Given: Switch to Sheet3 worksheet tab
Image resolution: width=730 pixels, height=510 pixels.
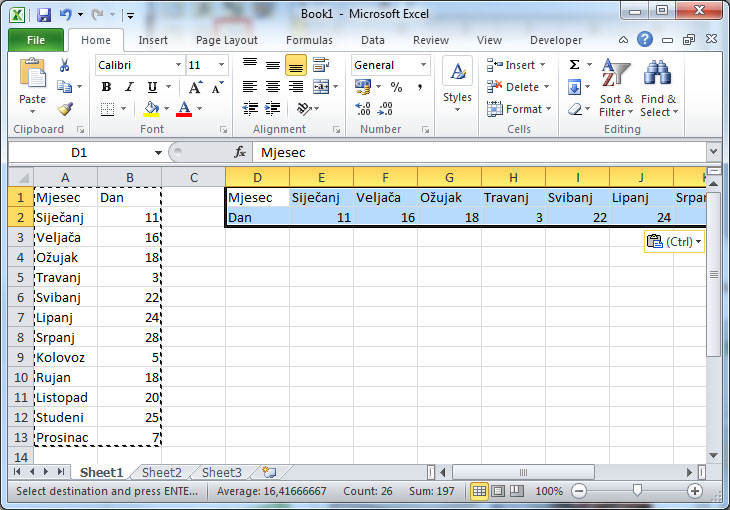Looking at the screenshot, I should (222, 473).
